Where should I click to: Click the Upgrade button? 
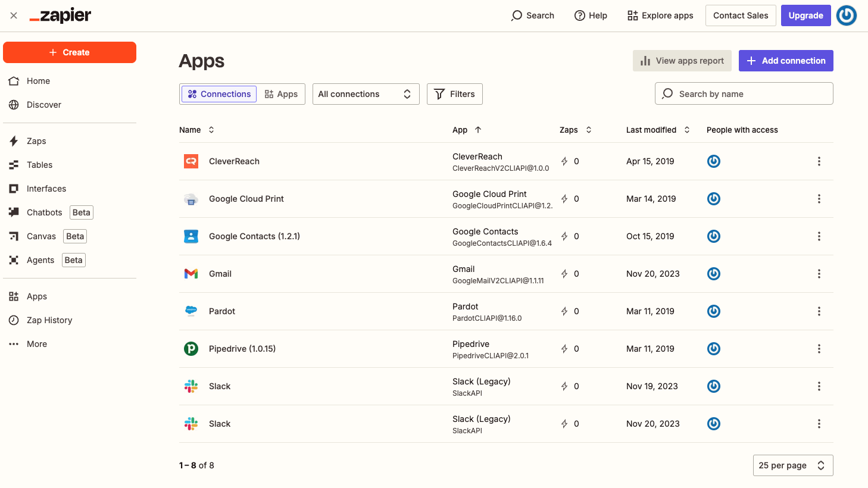click(x=805, y=15)
